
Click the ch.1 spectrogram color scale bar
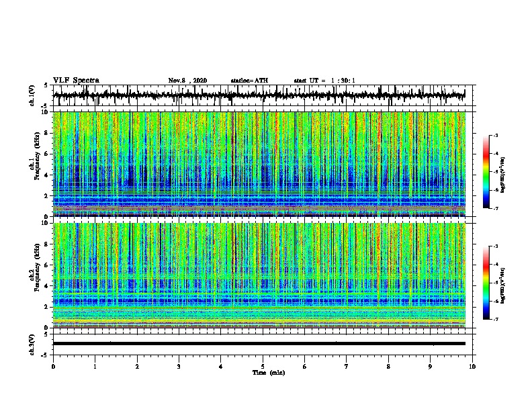click(x=486, y=172)
